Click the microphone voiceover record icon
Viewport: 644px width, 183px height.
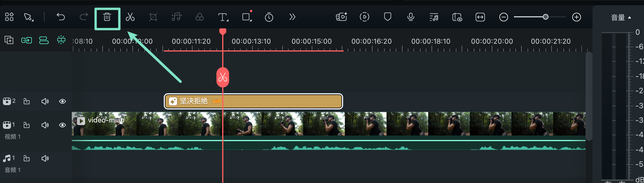(411, 17)
